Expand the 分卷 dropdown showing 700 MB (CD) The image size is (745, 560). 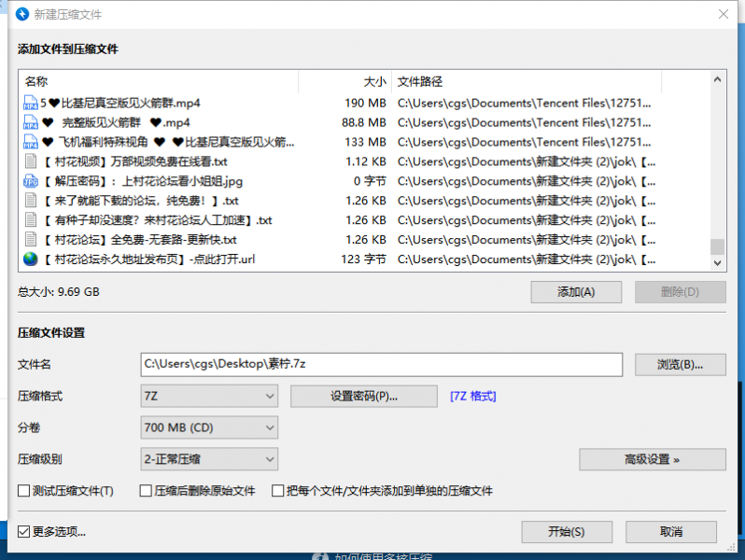click(209, 427)
